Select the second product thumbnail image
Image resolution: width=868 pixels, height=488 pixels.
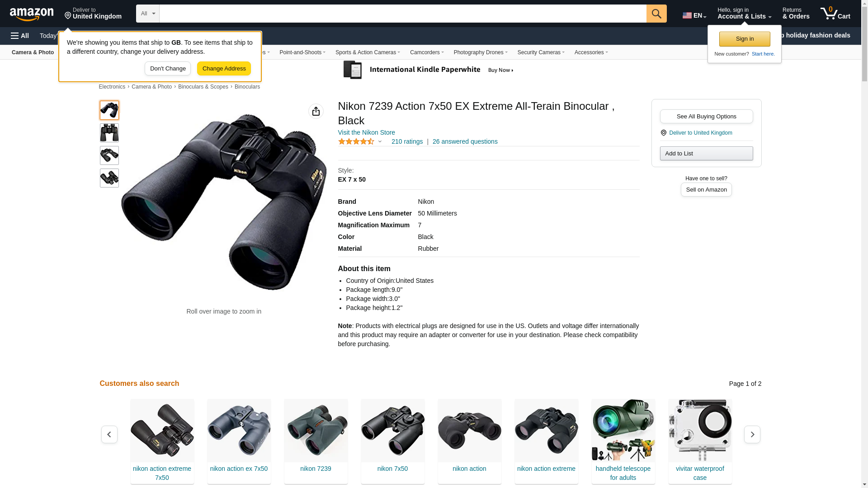click(x=109, y=133)
